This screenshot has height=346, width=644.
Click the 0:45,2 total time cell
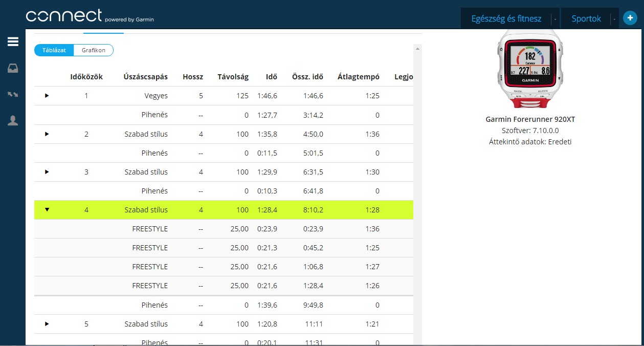(x=313, y=248)
